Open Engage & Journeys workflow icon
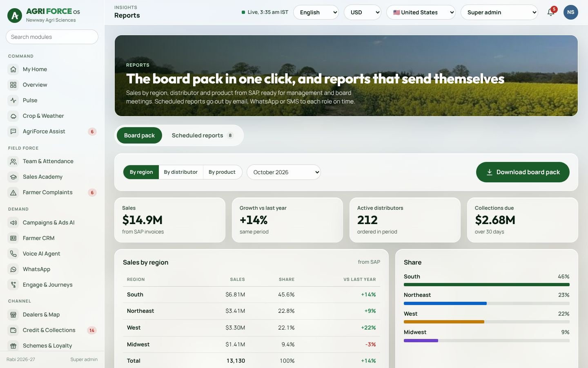 point(13,285)
